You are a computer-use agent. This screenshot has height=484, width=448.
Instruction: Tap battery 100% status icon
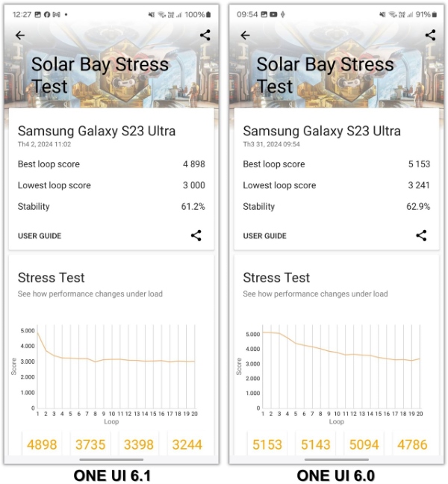click(195, 14)
